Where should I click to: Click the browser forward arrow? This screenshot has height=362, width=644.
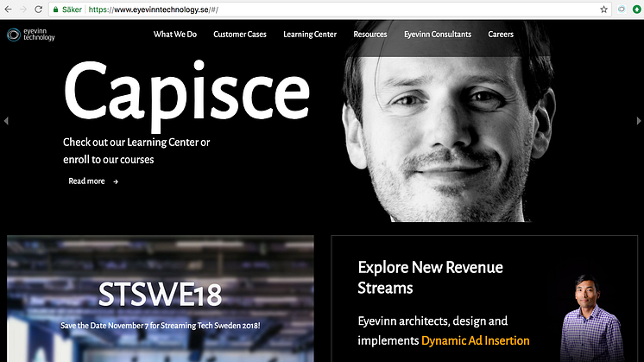[23, 9]
